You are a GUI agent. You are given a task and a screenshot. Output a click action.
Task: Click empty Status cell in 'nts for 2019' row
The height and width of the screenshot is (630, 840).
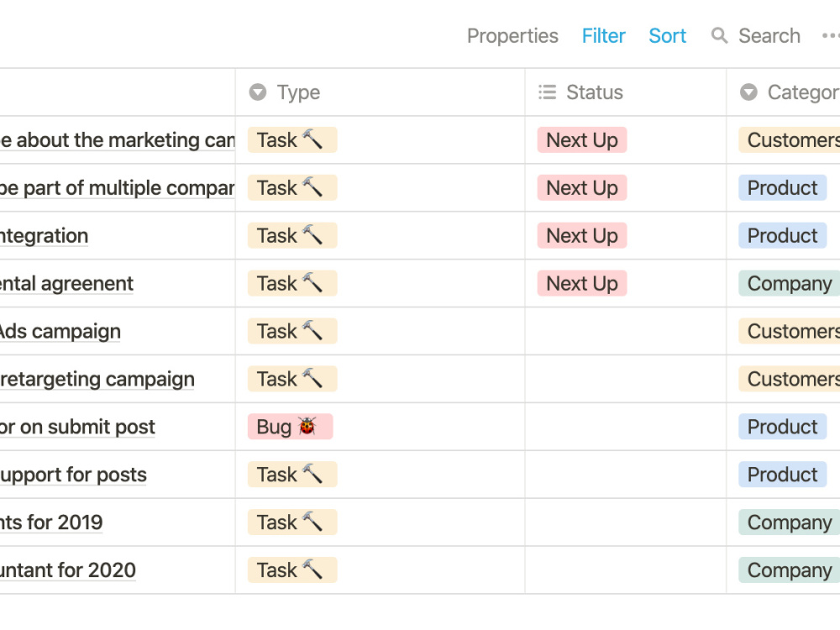[625, 522]
